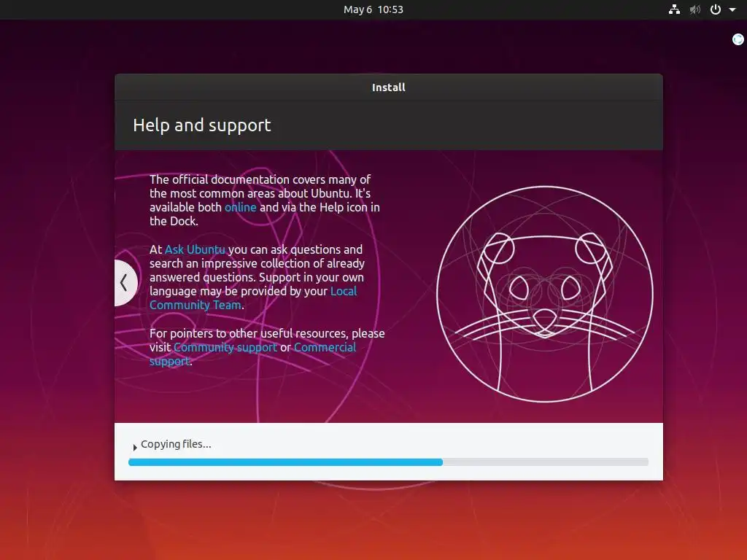Screen dimensions: 747x560
Task: Click the 'Copying files...' status text
Action: click(176, 444)
